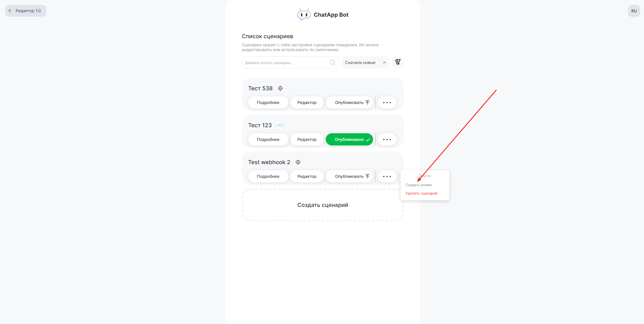
Task: Click Создать сценарий to add a scenario
Action: tap(323, 205)
